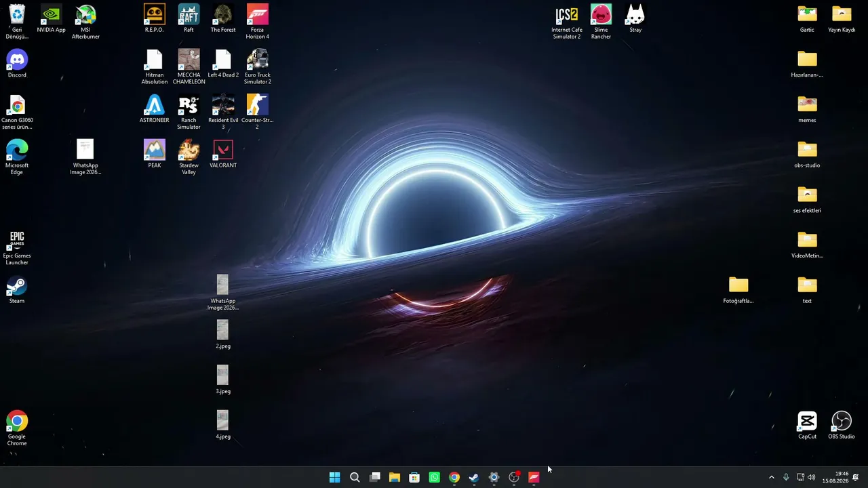Select the memes folder
The image size is (868, 488).
click(x=807, y=109)
